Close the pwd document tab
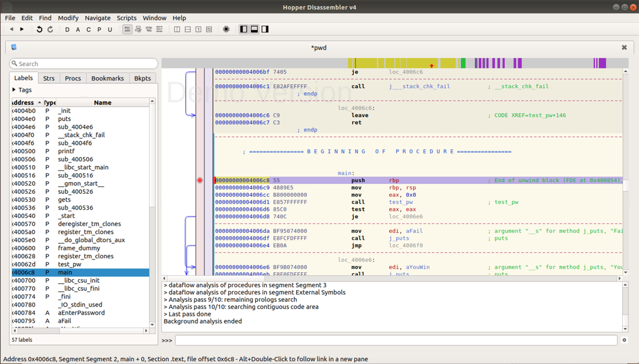This screenshot has width=639, height=364. pyautogui.click(x=624, y=48)
